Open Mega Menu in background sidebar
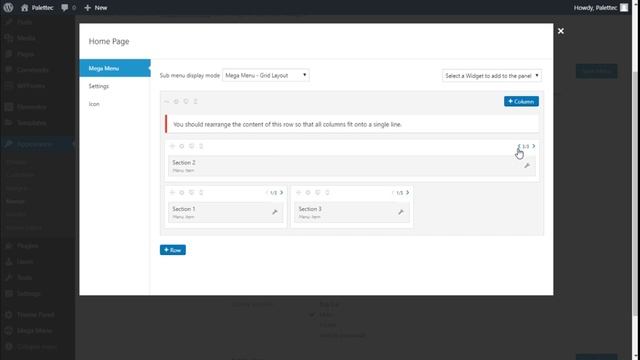The height and width of the screenshot is (360, 640). (x=35, y=331)
